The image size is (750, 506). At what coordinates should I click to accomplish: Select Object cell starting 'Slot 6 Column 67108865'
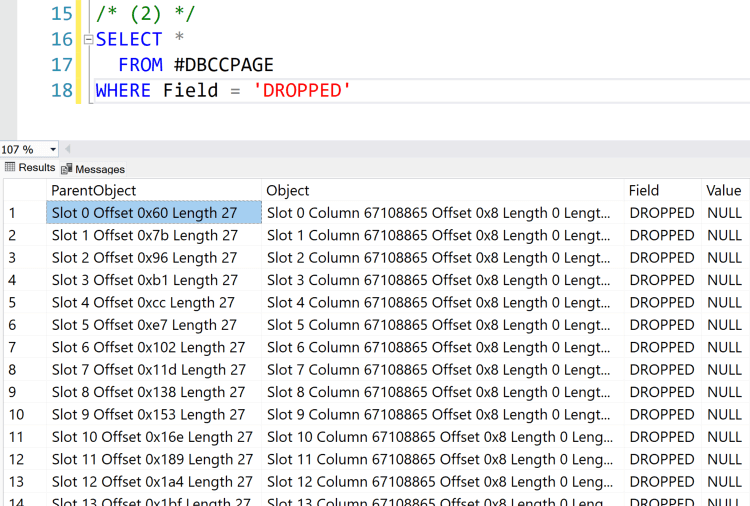442,347
